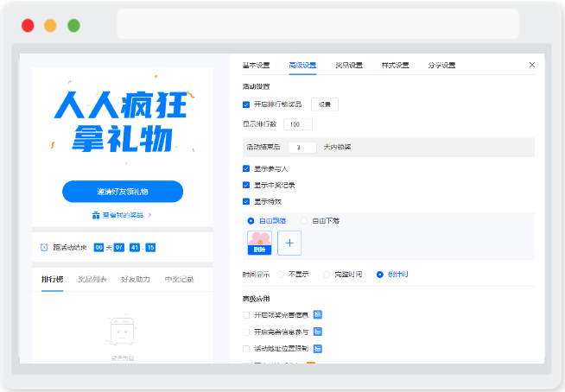
Task: Click the browser address bar
Action: tap(318, 24)
